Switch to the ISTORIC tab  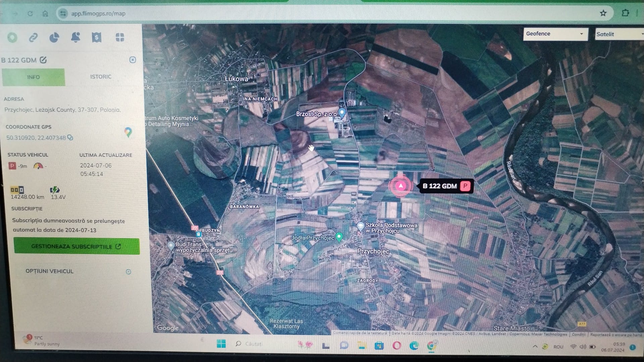[x=101, y=77]
